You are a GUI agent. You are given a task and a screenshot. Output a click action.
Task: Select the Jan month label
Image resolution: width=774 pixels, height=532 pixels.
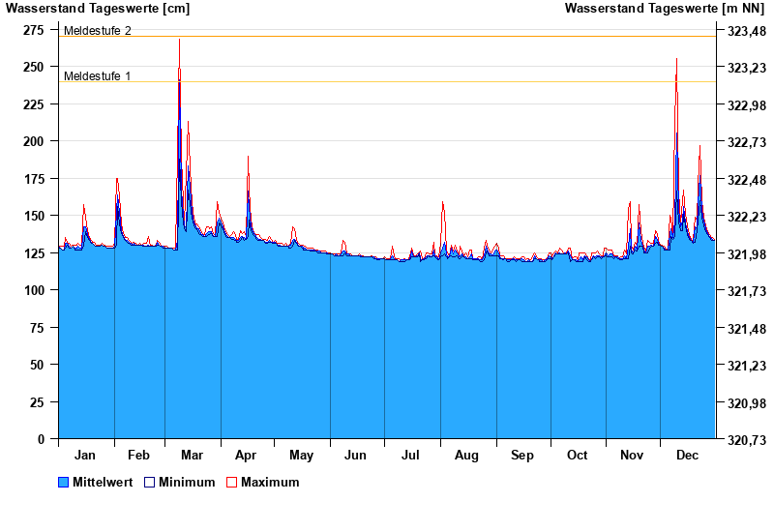pyautogui.click(x=85, y=456)
